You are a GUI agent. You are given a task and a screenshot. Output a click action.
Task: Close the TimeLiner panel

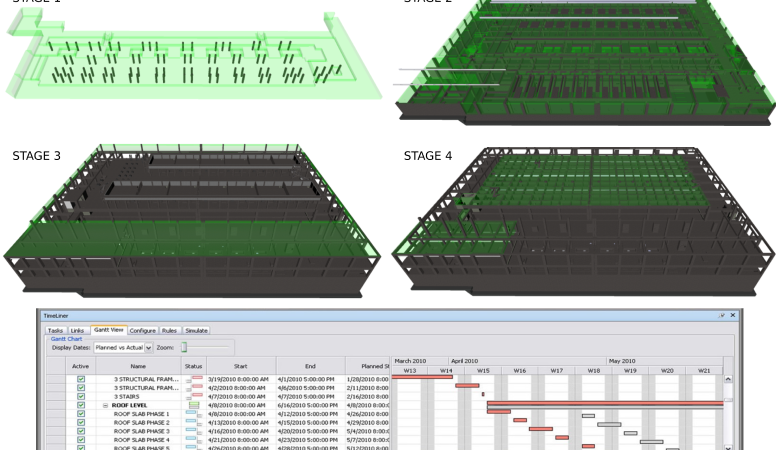[x=732, y=315]
